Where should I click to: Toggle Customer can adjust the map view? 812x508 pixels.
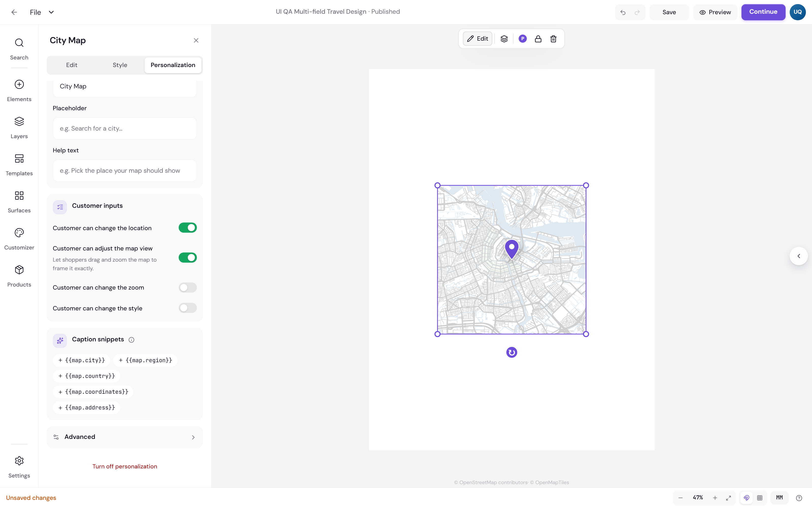(x=188, y=258)
